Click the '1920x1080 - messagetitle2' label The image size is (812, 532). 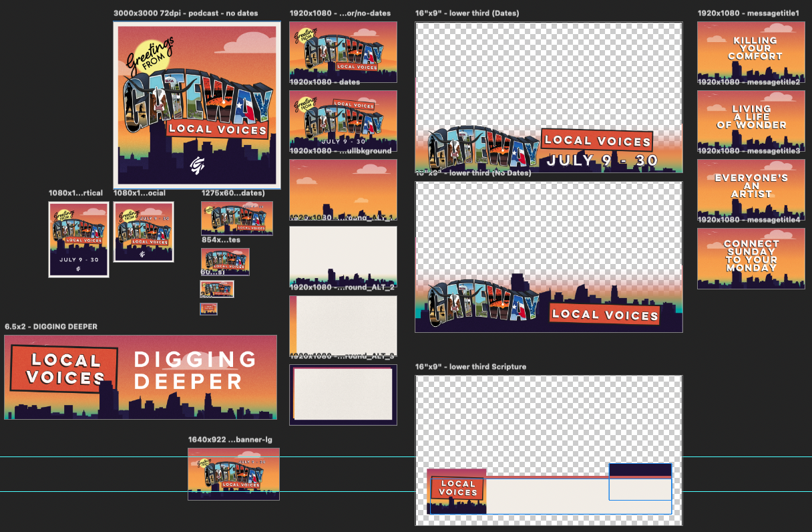pos(749,82)
